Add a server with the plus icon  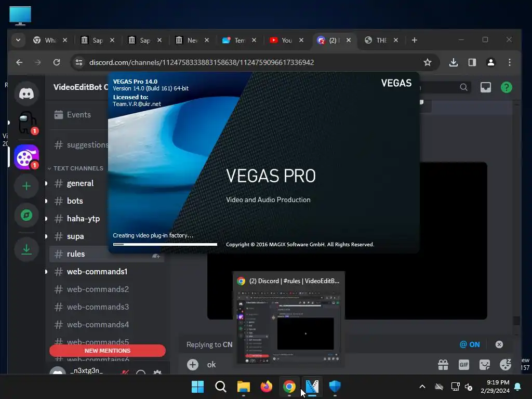[x=26, y=186]
